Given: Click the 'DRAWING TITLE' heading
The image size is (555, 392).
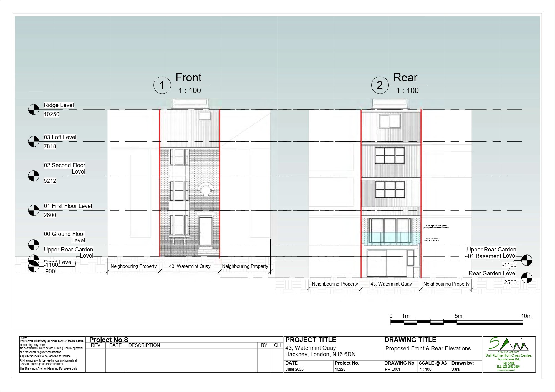Looking at the screenshot, I should [410, 340].
